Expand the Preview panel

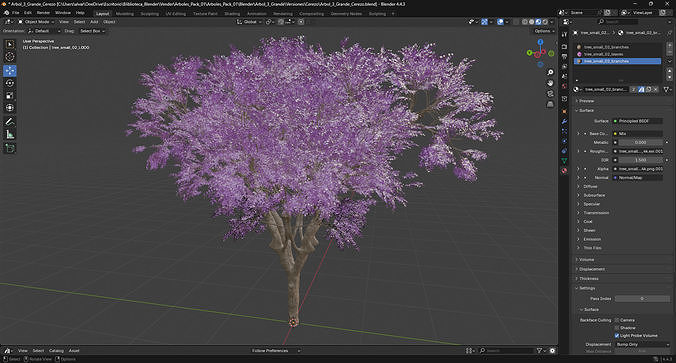click(x=586, y=101)
